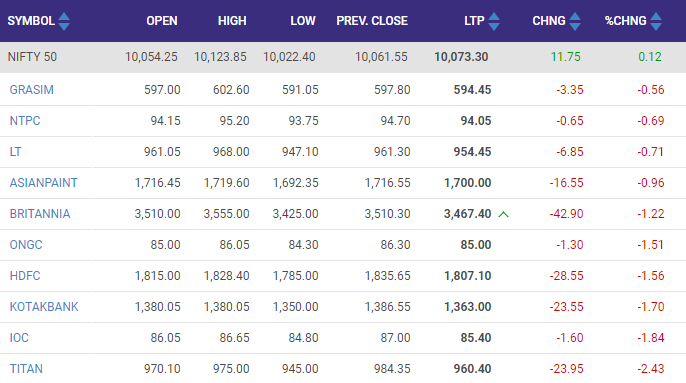The width and height of the screenshot is (686, 383).
Task: Click green up caret beside BRITANNIA LTP
Action: [x=504, y=214]
